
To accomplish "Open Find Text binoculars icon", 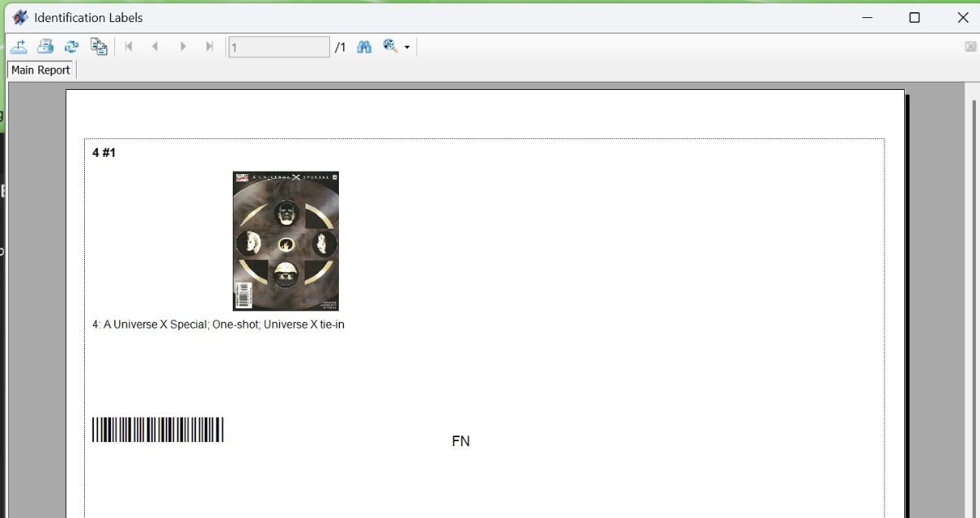I will click(x=364, y=47).
